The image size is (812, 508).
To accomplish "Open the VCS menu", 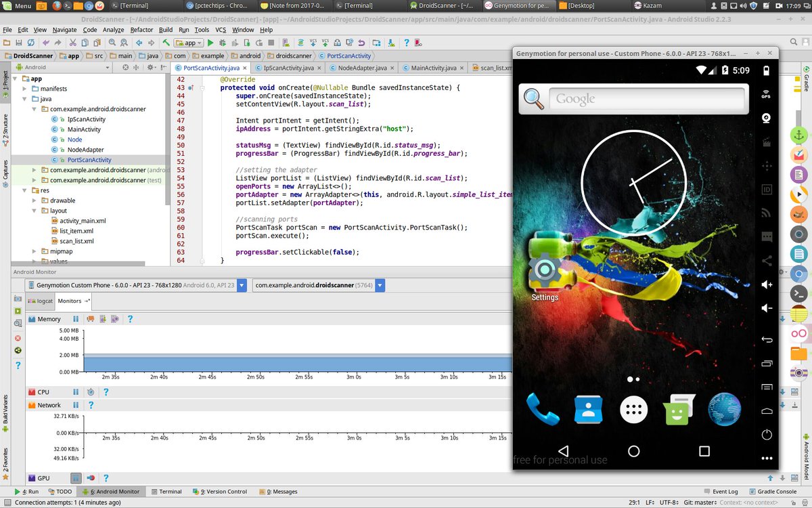I will point(221,30).
